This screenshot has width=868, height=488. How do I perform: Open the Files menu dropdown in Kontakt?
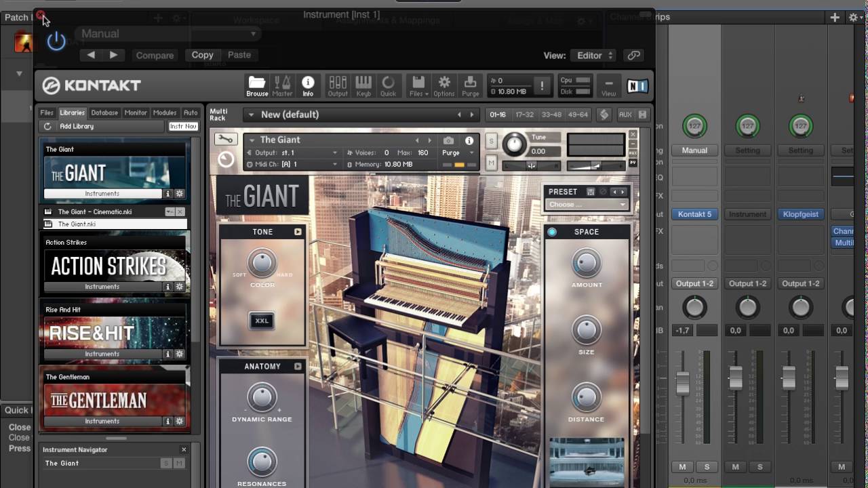(x=419, y=86)
